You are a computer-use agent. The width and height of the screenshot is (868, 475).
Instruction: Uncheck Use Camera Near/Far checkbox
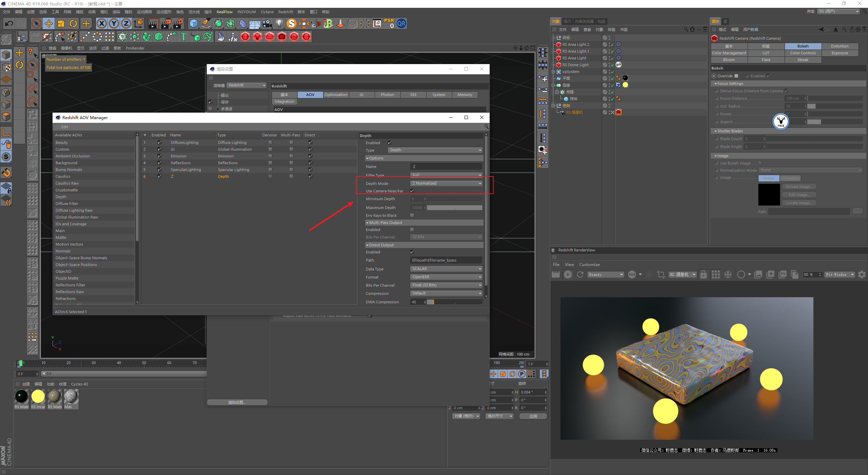[412, 191]
